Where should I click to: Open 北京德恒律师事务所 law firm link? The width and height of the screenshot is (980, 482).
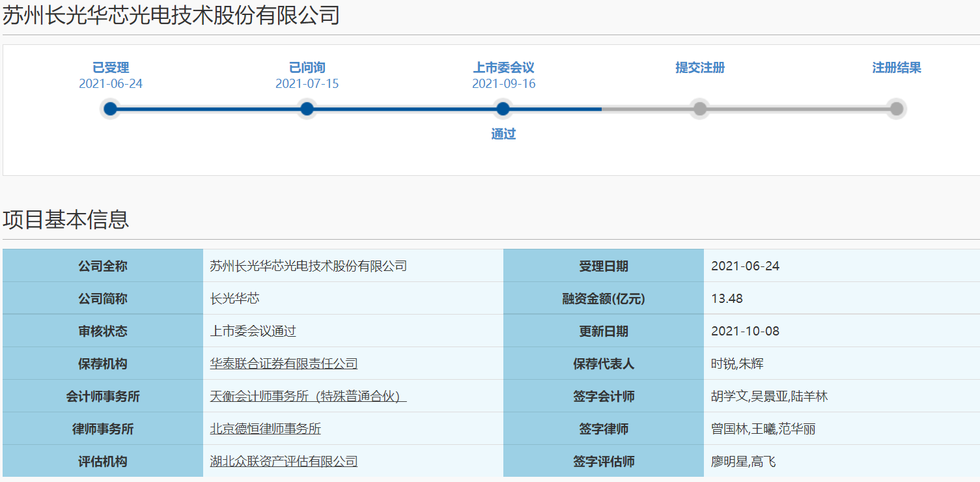tap(265, 429)
